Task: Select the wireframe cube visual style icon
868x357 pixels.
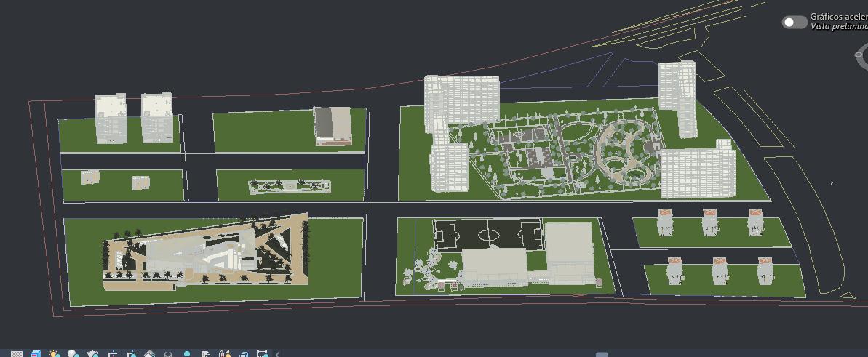Action: point(225,354)
